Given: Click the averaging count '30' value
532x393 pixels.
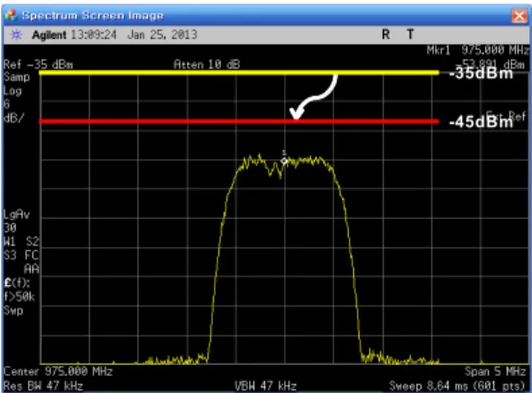Looking at the screenshot, I should pos(10,228).
